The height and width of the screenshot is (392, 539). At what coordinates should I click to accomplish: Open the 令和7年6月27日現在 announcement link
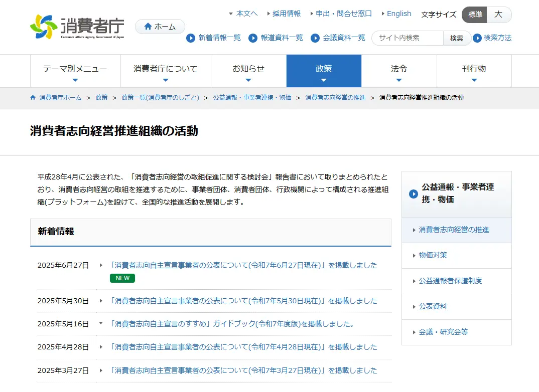point(244,265)
